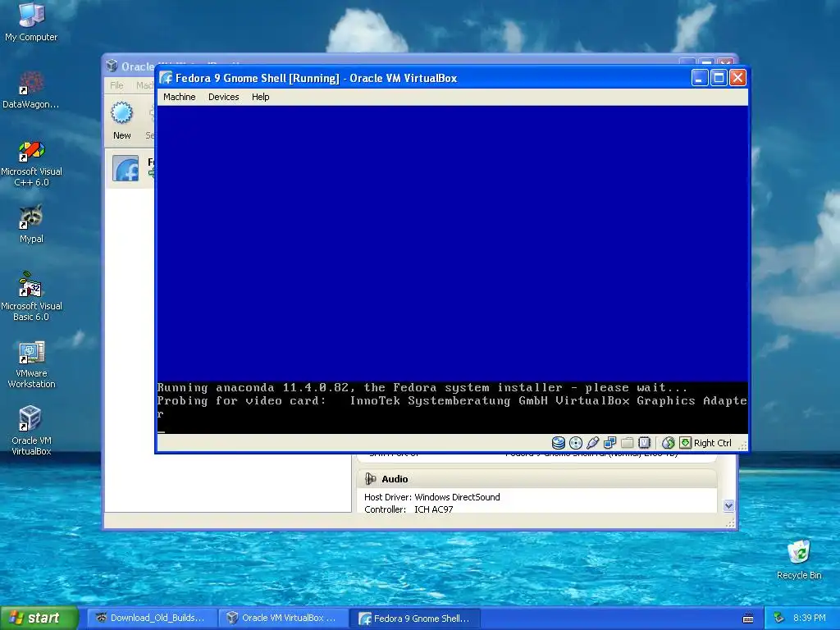Click the network adapters status icon
This screenshot has width=840, height=630.
[x=609, y=443]
